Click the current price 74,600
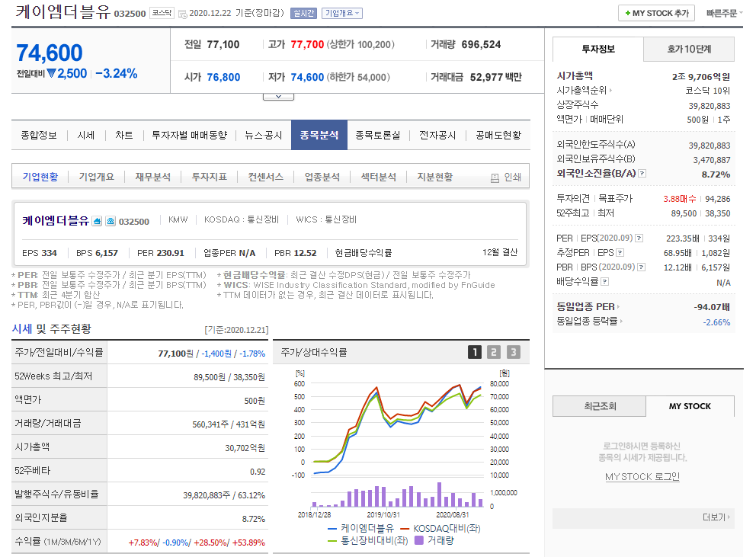756x557 pixels. click(x=50, y=53)
